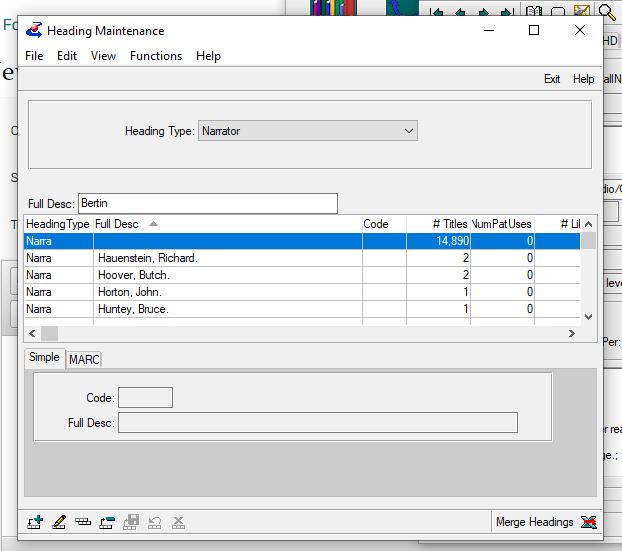This screenshot has width=622, height=551.
Task: Click the Heading Maintenance app icon in title bar
Action: pyautogui.click(x=34, y=31)
